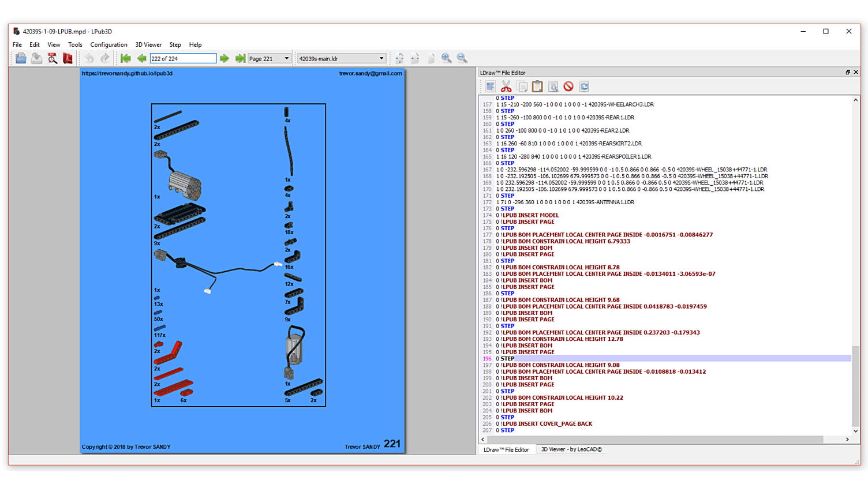Preview the PDF export

pos(51,58)
